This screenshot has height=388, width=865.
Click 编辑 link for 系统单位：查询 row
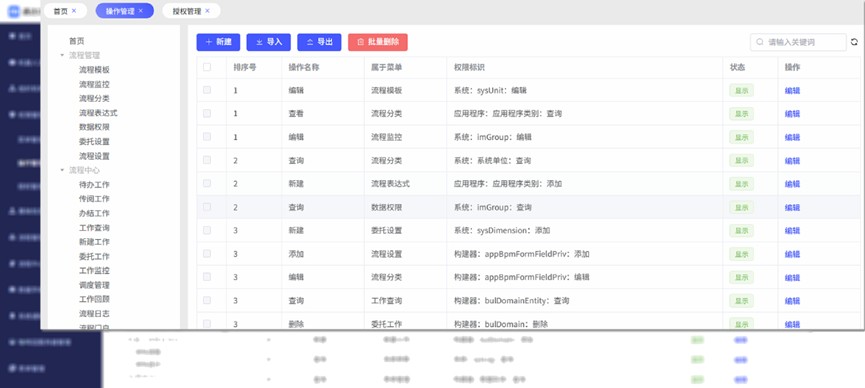tap(792, 161)
